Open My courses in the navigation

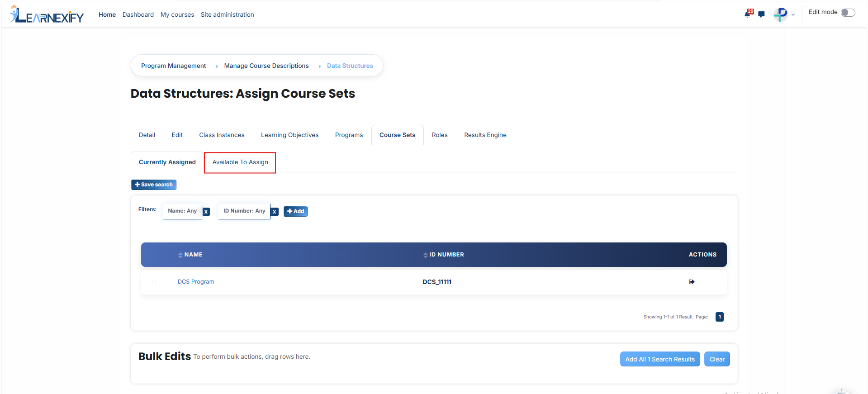click(x=177, y=14)
